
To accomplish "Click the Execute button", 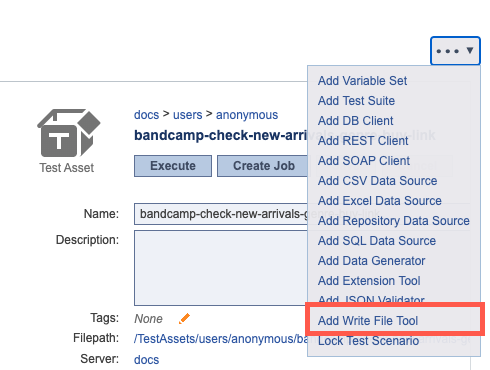I will [x=173, y=166].
